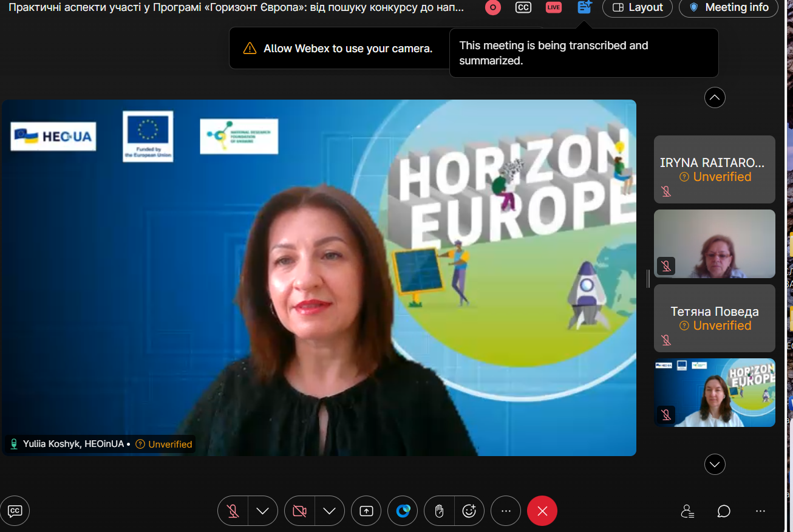This screenshot has height=532, width=793.
Task: Open more panel options at bottom right
Action: pyautogui.click(x=760, y=511)
